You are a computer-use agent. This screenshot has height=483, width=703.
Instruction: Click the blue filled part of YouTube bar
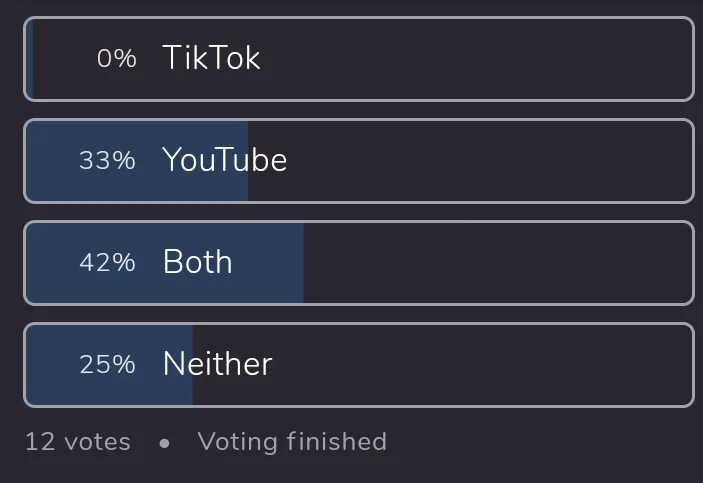pyautogui.click(x=137, y=161)
